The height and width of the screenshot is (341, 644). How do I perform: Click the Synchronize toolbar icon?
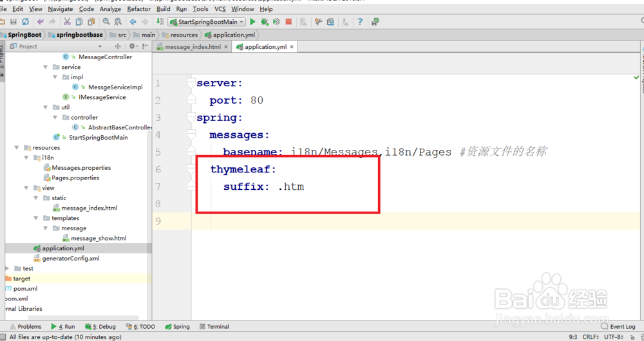point(26,22)
